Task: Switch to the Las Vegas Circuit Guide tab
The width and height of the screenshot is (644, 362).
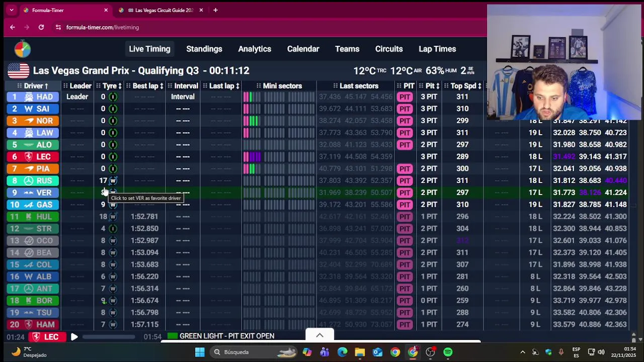Action: pos(161,10)
